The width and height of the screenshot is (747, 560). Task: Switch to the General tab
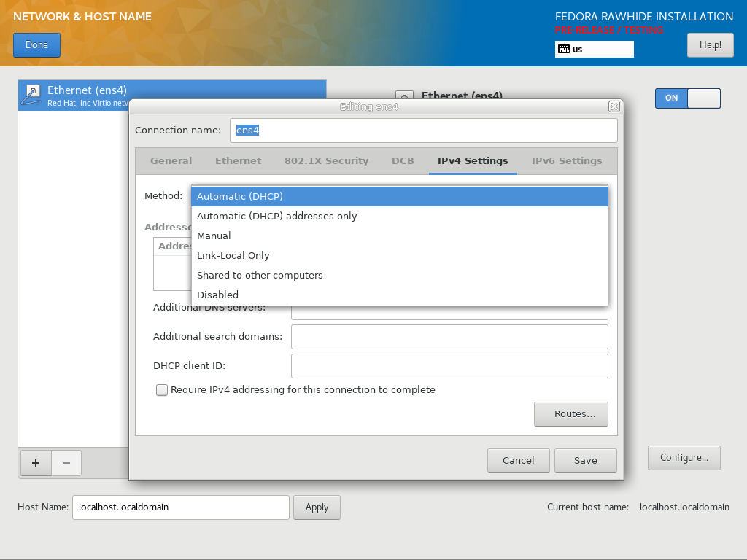(171, 161)
